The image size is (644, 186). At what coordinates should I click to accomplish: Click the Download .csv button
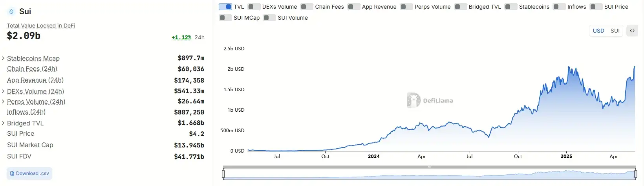[x=29, y=173]
